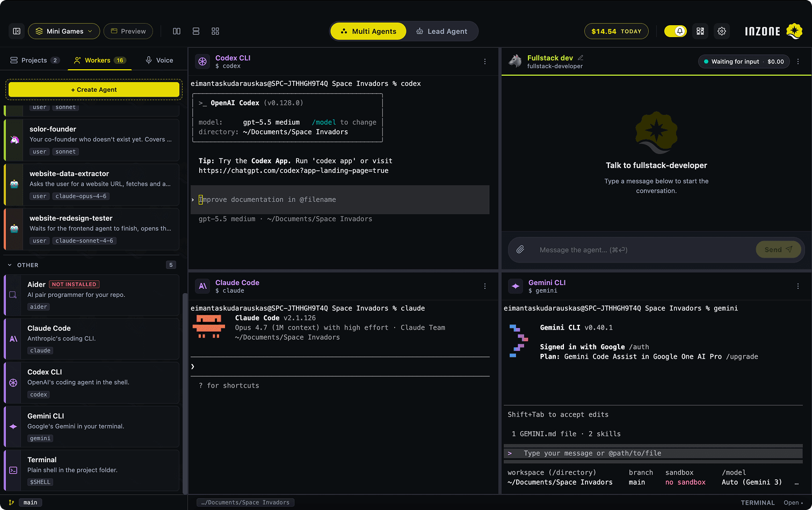
Task: Focus the Gemini type your message field
Action: coord(653,453)
